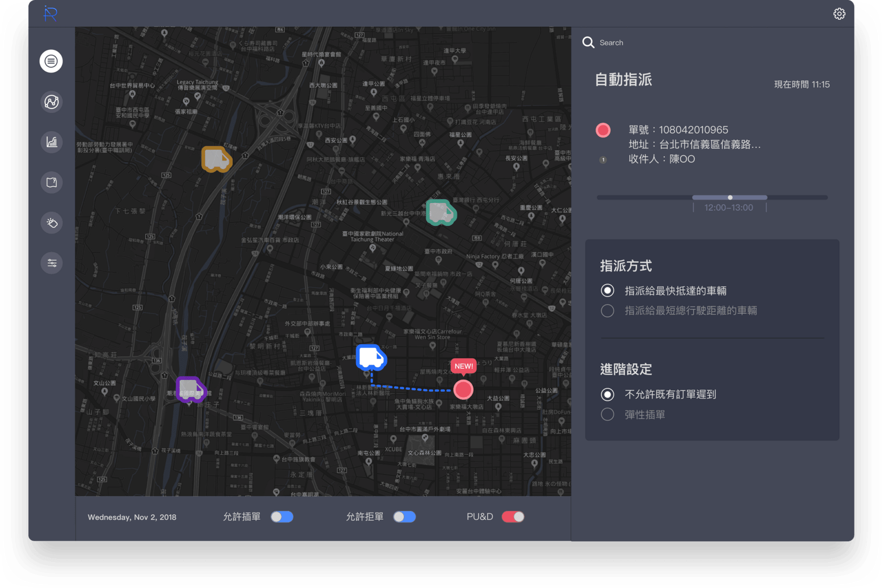Open settings via the gear icon
Screen dimensions: 882x588
[x=839, y=14]
